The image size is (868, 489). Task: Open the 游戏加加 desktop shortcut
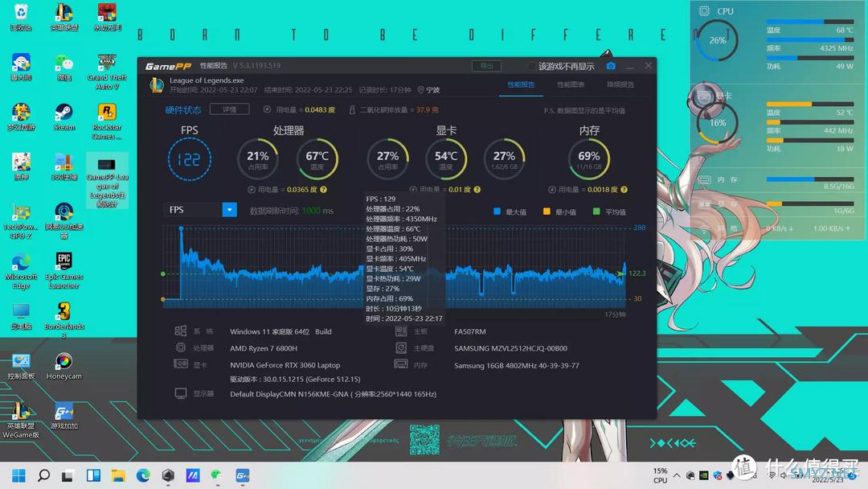coord(64,416)
